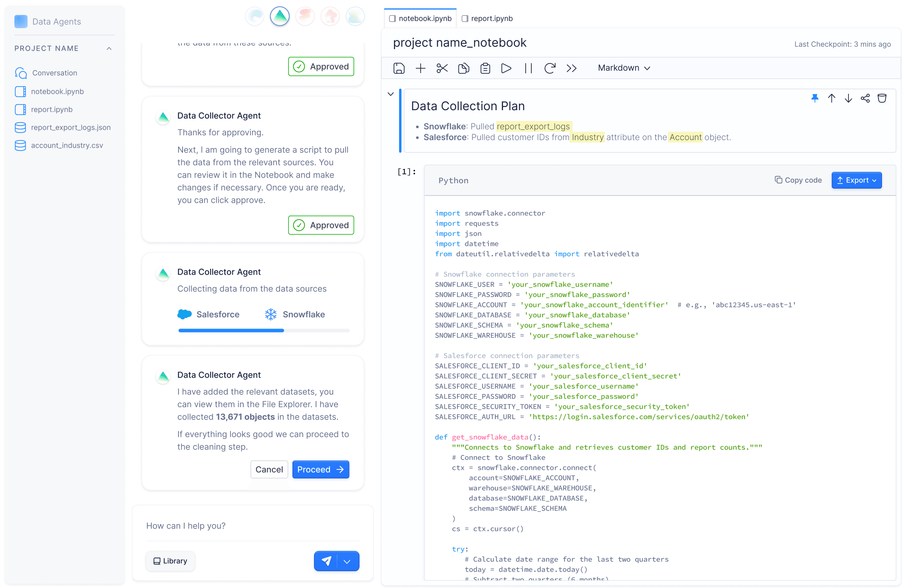
Task: Click the Snowflake data source label
Action: (295, 315)
